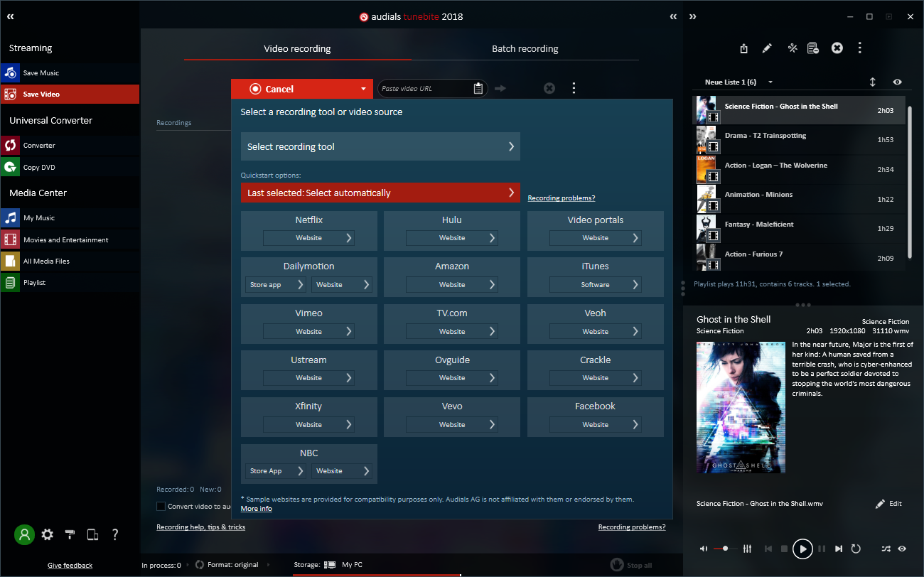Screen dimensions: 924x577
Task: Open the Cancel button dropdown arrow
Action: 363,89
